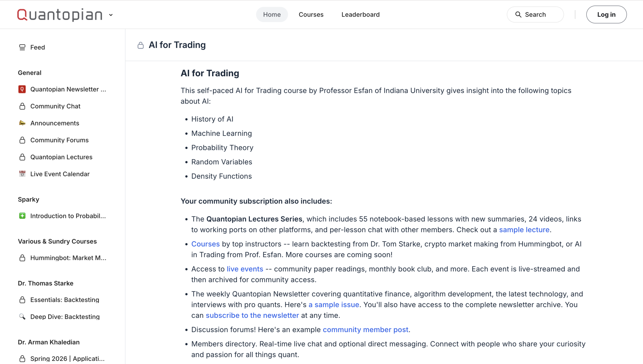Click the magnifier icon beside Deep Dive: Backtesting
Screen dimensions: 643x364
point(22,317)
